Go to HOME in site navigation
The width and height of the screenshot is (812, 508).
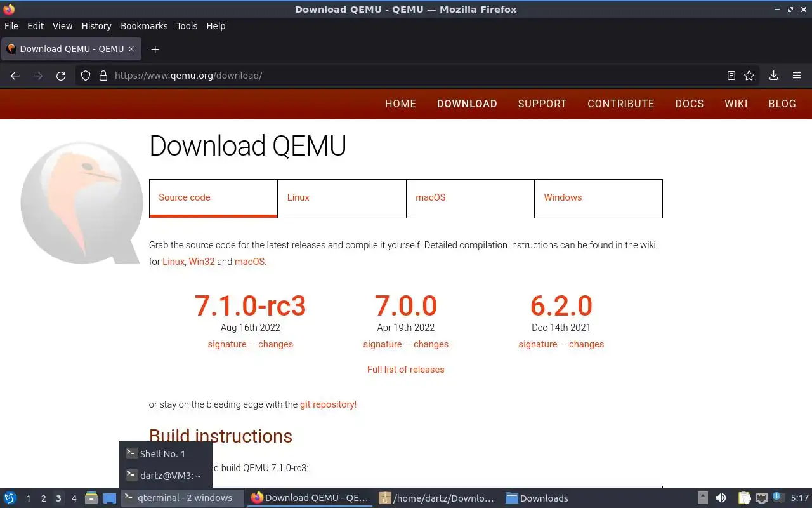pos(400,104)
